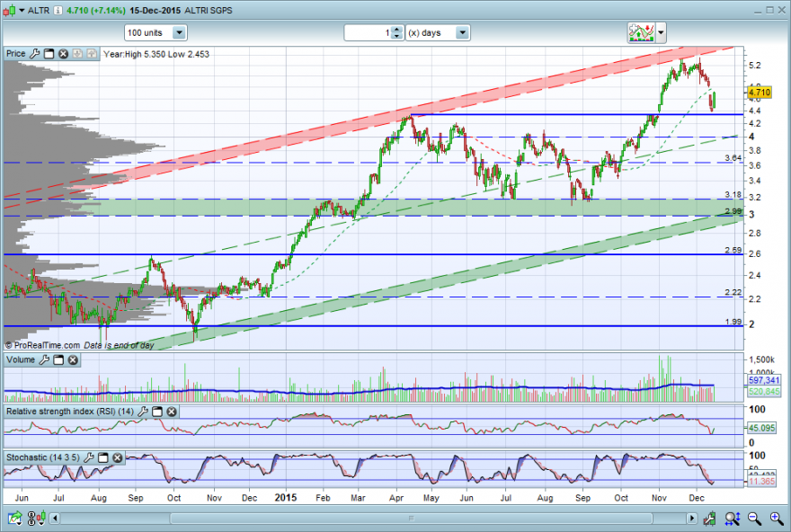This screenshot has height=532, width=791.
Task: Open RSI panel settings wrench
Action: [143, 412]
